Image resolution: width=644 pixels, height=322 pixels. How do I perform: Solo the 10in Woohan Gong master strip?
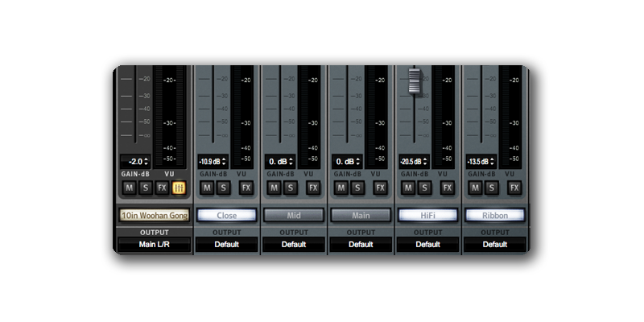pyautogui.click(x=145, y=188)
